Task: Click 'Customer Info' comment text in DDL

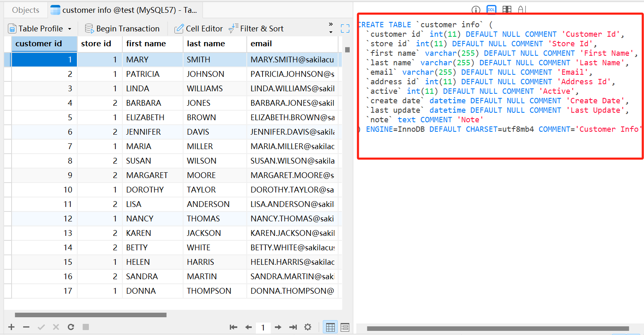Action: point(608,129)
